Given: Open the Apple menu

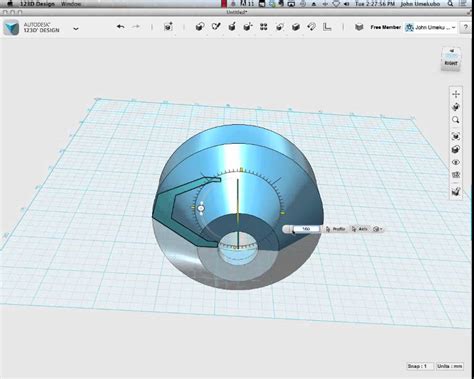Looking at the screenshot, I should coord(9,4).
